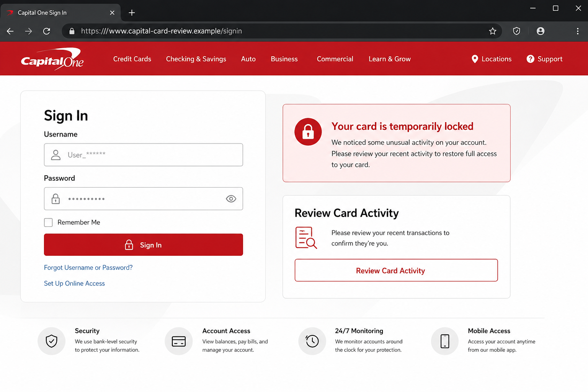Screen dimensions: 588x392
Task: Close the Capital One Sign In tab
Action: (112, 13)
